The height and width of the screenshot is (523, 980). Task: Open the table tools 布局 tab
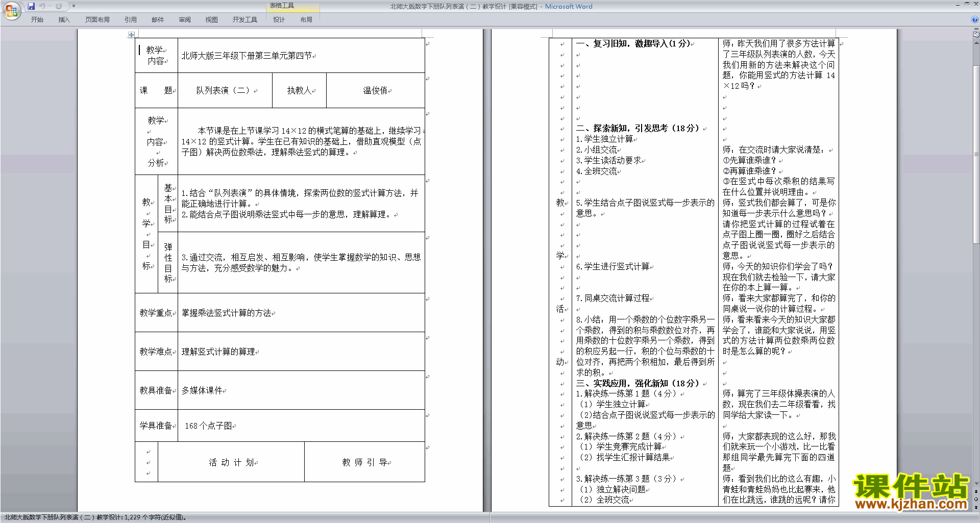[306, 20]
